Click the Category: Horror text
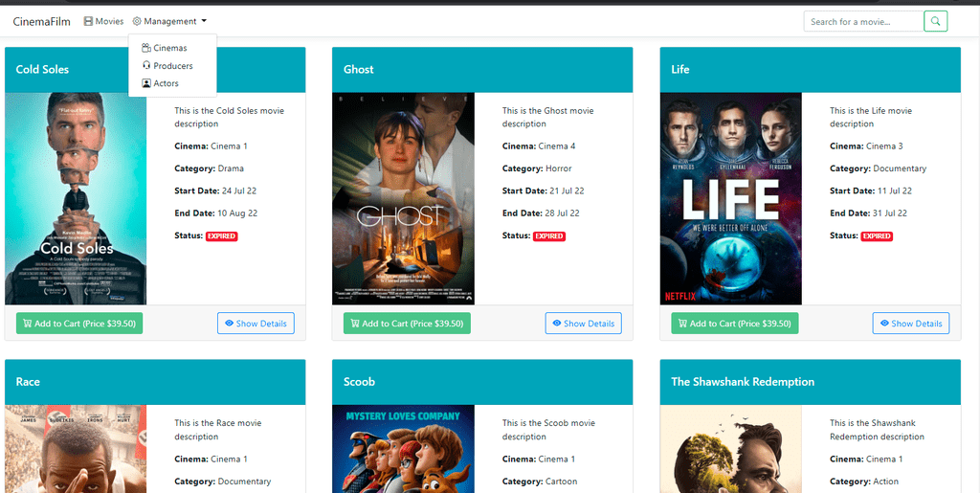Viewport: 980px width, 493px height. pyautogui.click(x=537, y=168)
